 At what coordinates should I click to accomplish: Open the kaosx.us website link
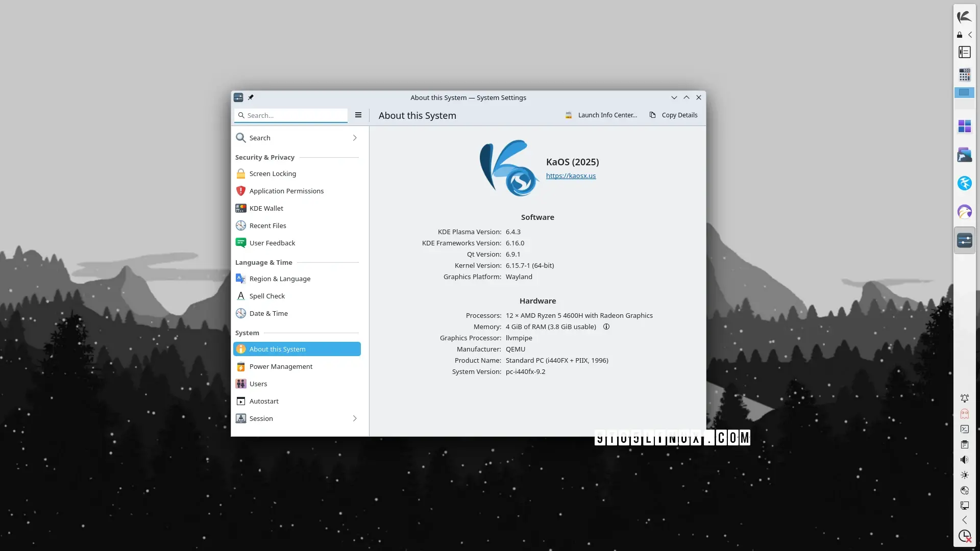[571, 176]
